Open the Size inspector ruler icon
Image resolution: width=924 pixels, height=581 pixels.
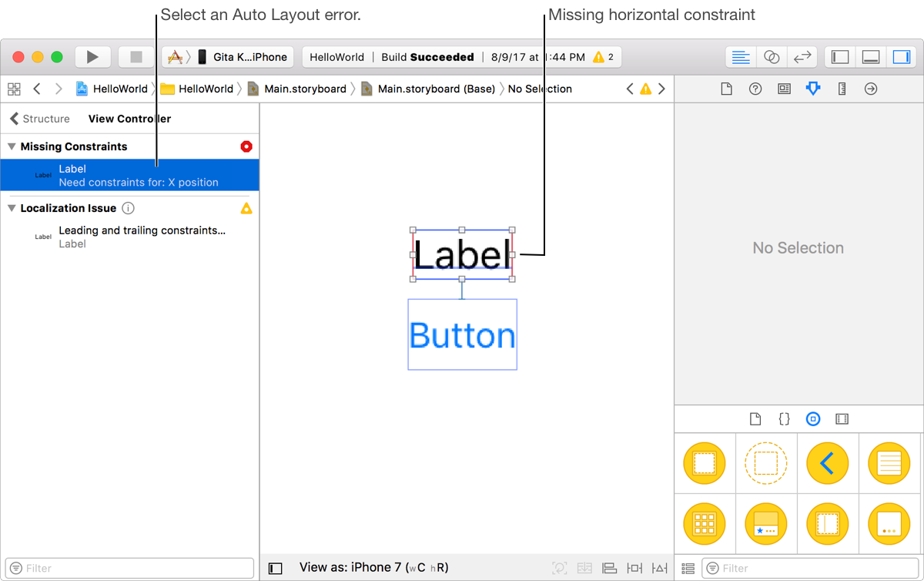click(842, 89)
